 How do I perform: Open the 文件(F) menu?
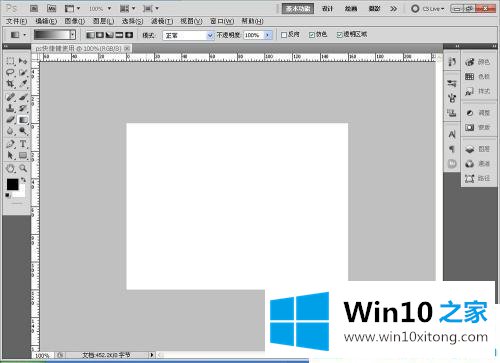pyautogui.click(x=16, y=21)
